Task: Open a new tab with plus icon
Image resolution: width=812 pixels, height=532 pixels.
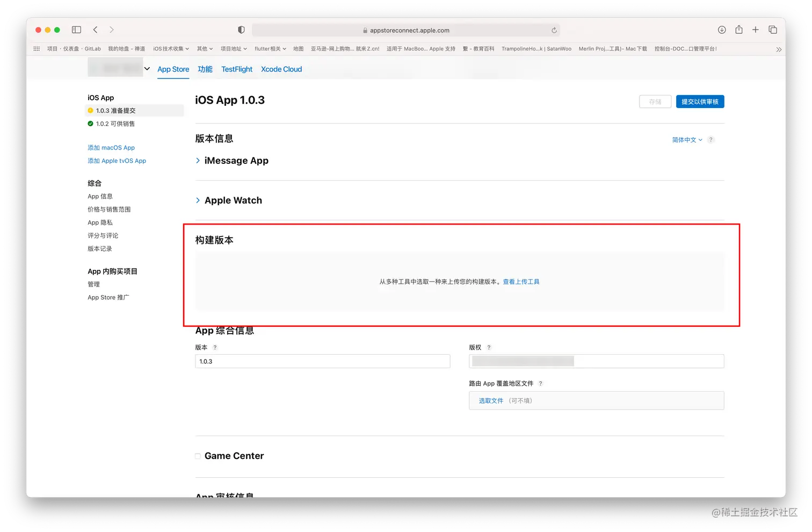Action: click(756, 30)
